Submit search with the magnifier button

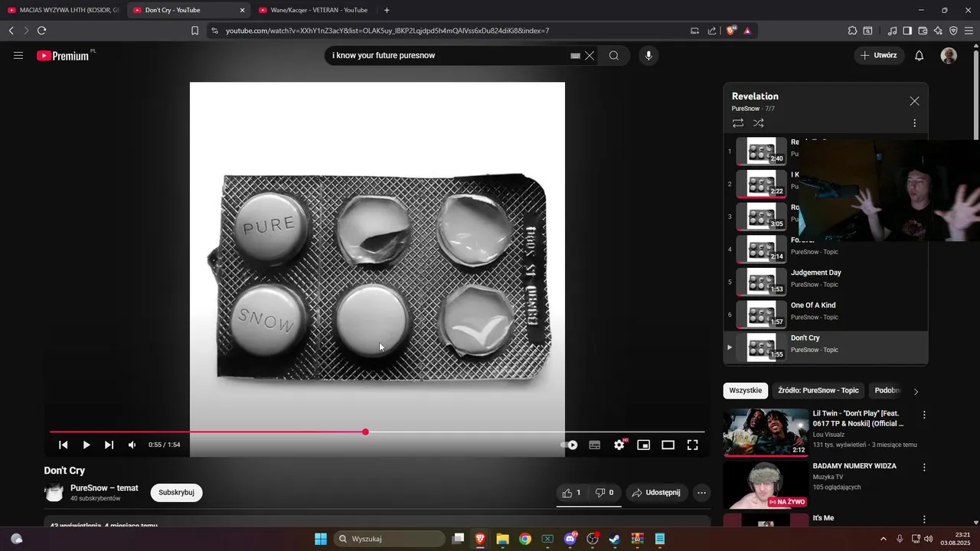click(614, 55)
